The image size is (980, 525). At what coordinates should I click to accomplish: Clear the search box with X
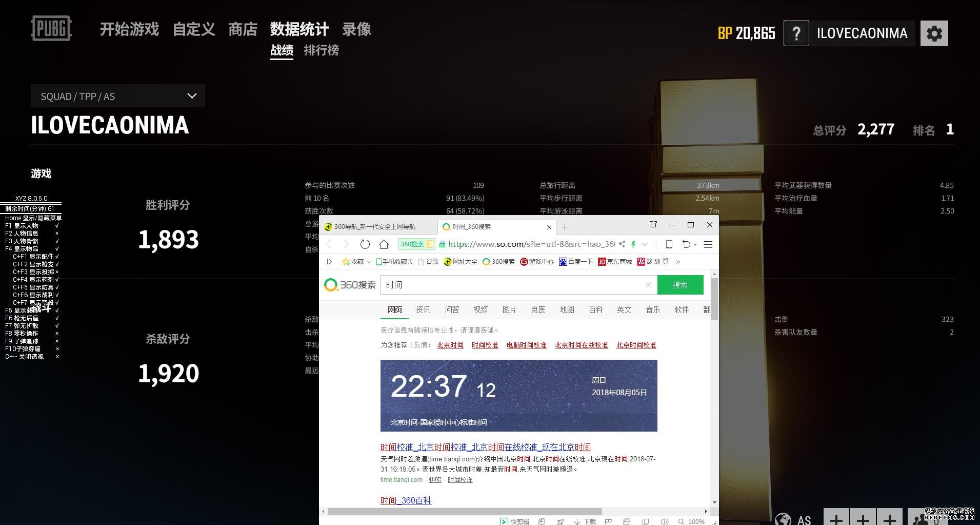(x=648, y=285)
